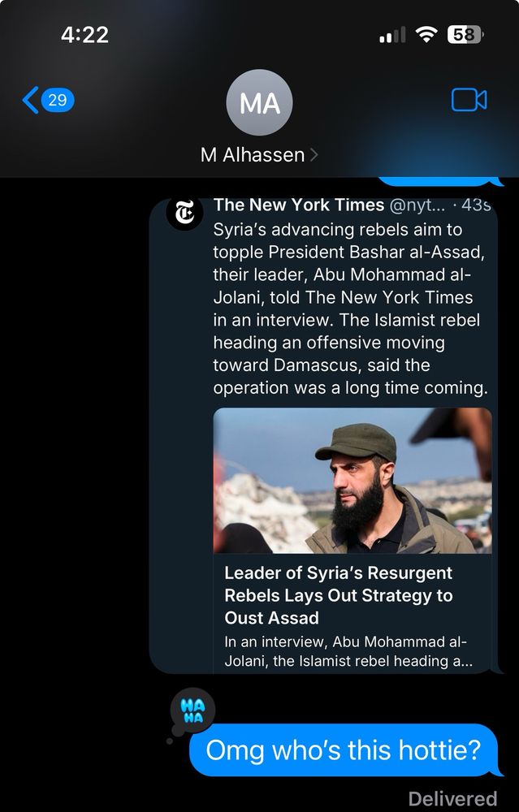This screenshot has height=812, width=519.
Task: Tap the battery indicator showing 58
Action: pos(465,35)
